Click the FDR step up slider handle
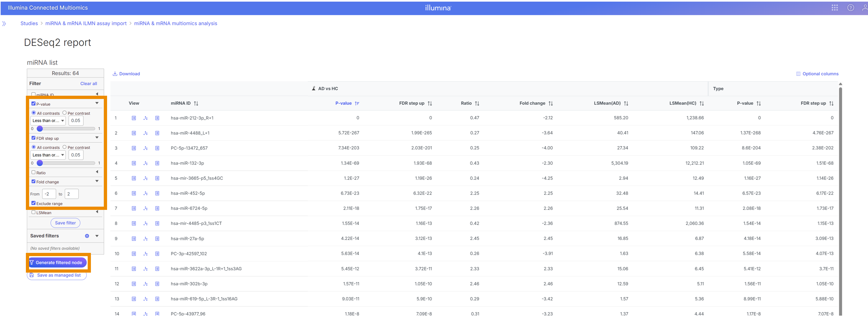This screenshot has height=325, width=868. (40, 163)
